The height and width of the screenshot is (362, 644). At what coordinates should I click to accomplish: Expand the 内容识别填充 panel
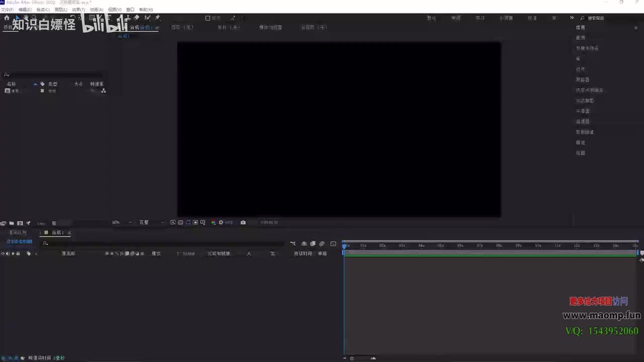590,90
